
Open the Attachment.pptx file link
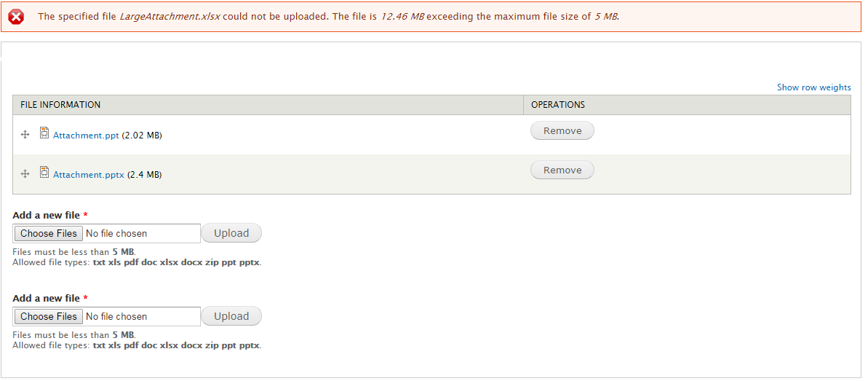pyautogui.click(x=89, y=175)
